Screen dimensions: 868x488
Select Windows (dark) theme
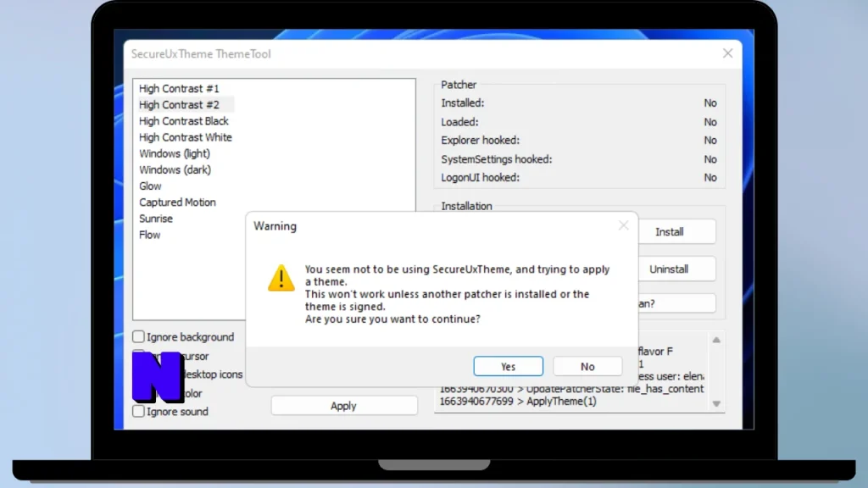[175, 169]
